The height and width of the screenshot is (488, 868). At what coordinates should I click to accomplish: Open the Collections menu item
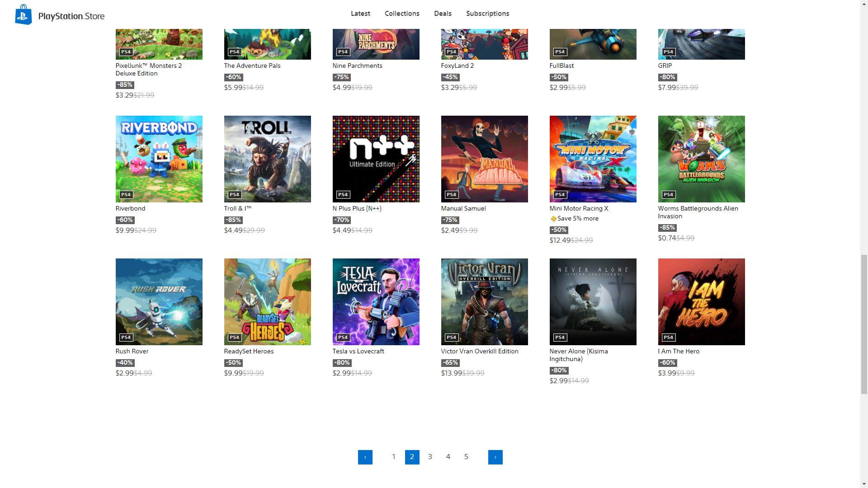(x=402, y=14)
